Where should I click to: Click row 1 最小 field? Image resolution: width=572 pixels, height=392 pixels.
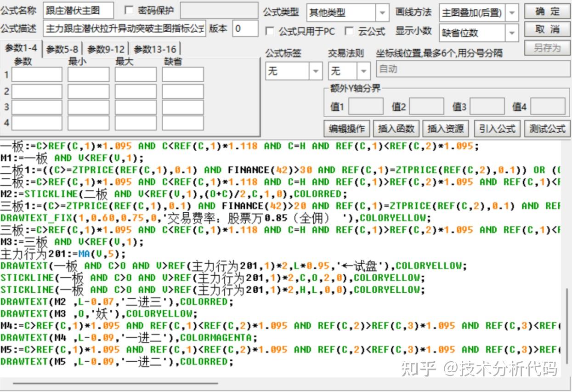click(x=89, y=74)
